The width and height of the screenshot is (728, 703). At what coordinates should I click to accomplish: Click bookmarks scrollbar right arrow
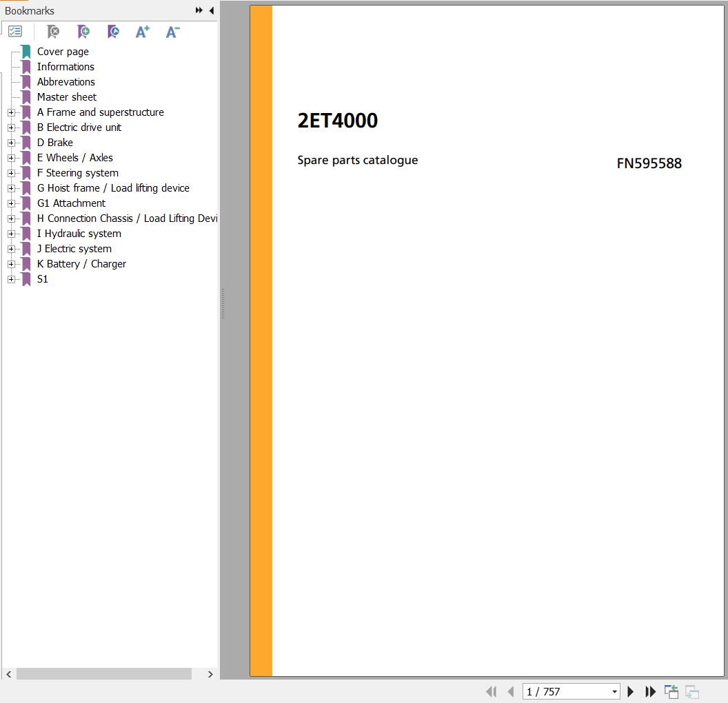210,674
